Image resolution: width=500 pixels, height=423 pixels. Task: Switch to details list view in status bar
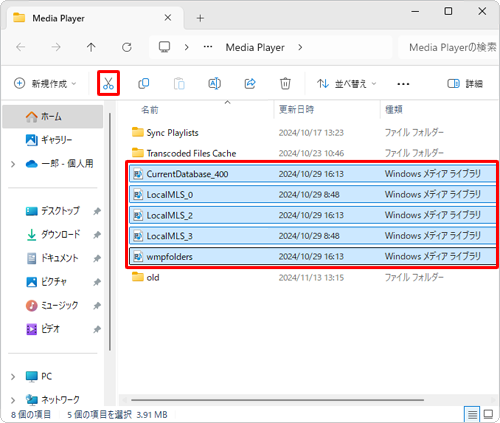click(472, 414)
